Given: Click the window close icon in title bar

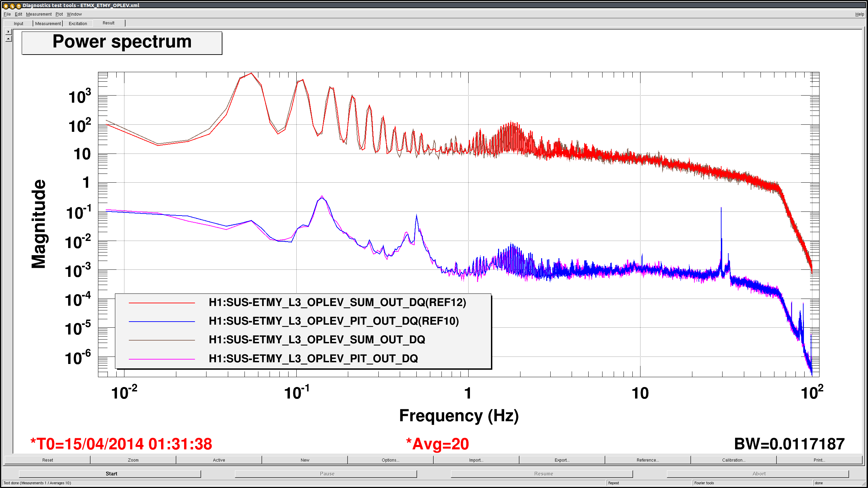Looking at the screenshot, I should coord(6,6).
